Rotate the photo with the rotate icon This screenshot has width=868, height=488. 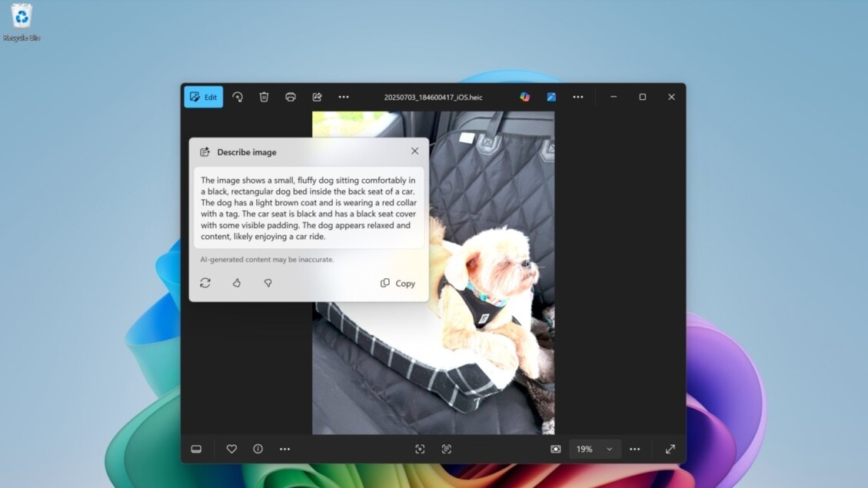tap(238, 97)
